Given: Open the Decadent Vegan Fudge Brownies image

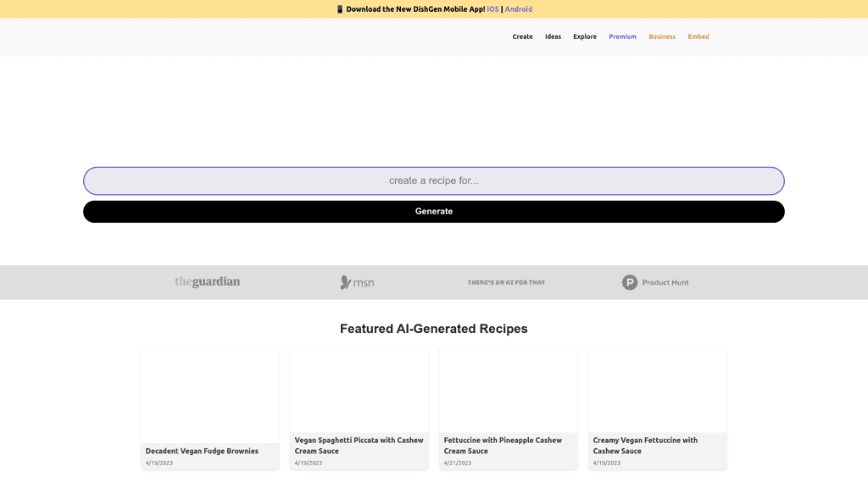Looking at the screenshot, I should 210,394.
